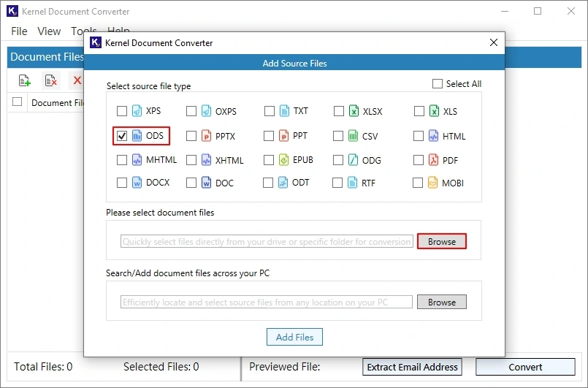Click the Extract Email Address button
The width and height of the screenshot is (588, 388).
click(x=412, y=367)
